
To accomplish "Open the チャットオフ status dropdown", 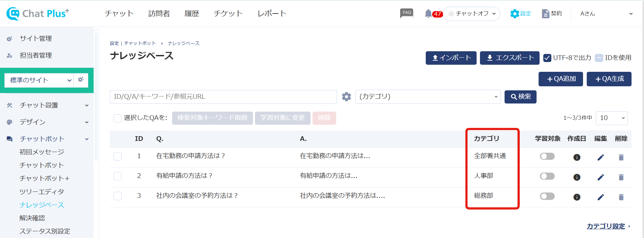I will point(472,14).
